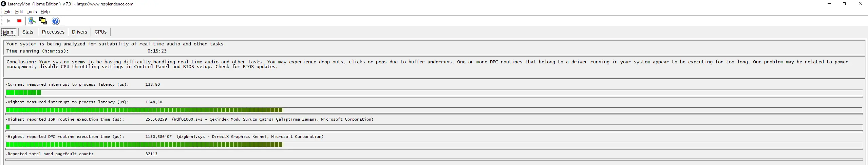Minimize the LatencyMon window
Screen dimensions: 868x165
829,4
